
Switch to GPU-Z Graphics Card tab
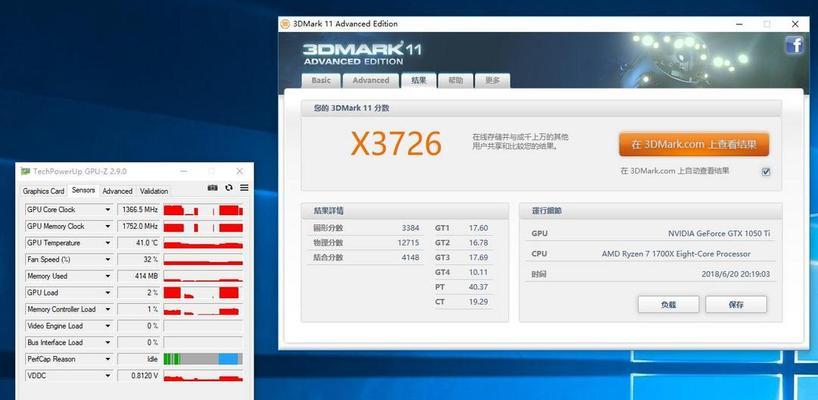pos(43,191)
